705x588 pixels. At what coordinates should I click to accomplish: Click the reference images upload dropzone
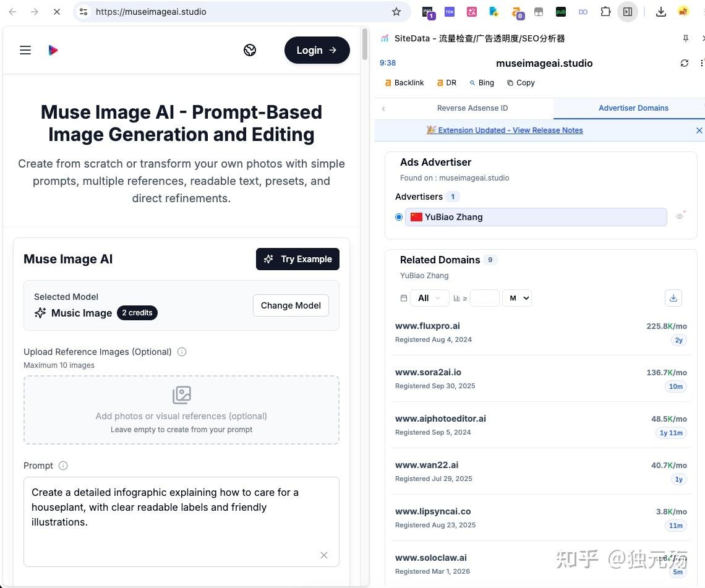(x=181, y=410)
